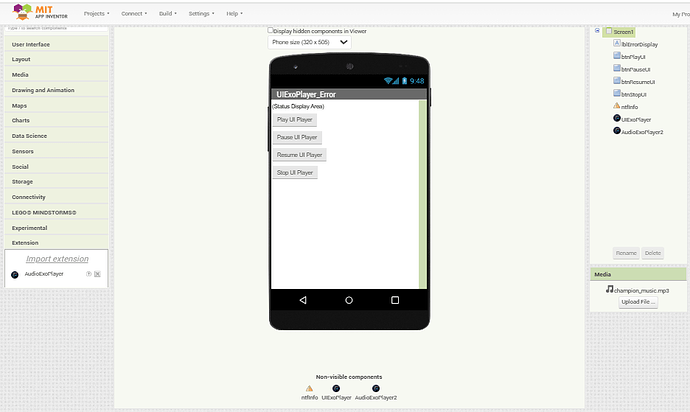Viewport: 690px width, 412px height.
Task: Expand the User Interface palette section
Action: (56, 44)
